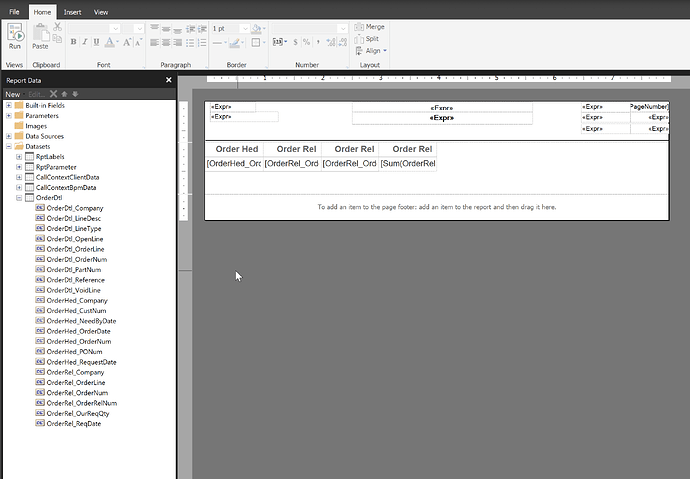Decrease font size with shrink icon

138,42
